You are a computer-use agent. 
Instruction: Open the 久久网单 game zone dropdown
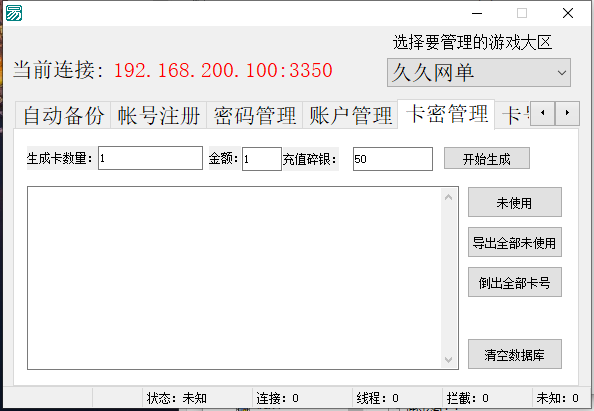click(x=479, y=72)
